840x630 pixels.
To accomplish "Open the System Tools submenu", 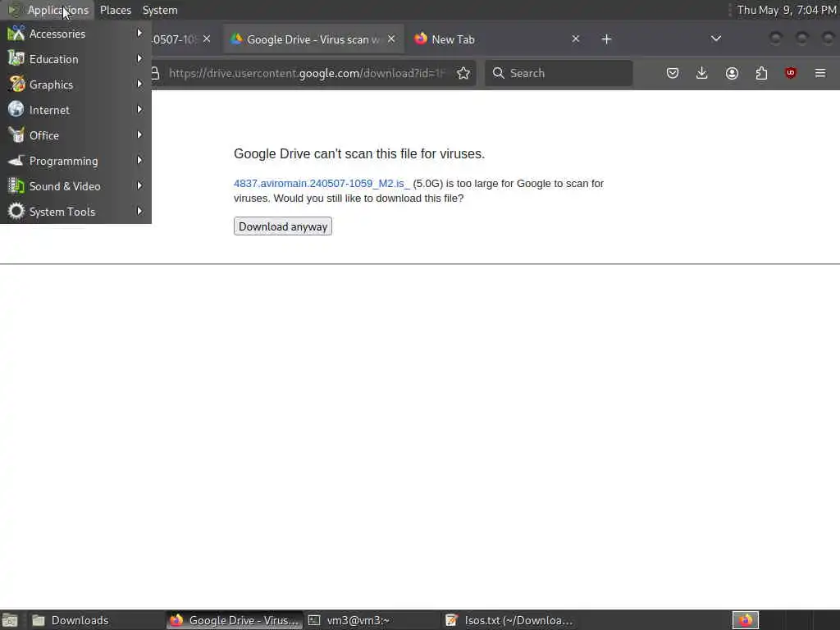I will pos(75,212).
